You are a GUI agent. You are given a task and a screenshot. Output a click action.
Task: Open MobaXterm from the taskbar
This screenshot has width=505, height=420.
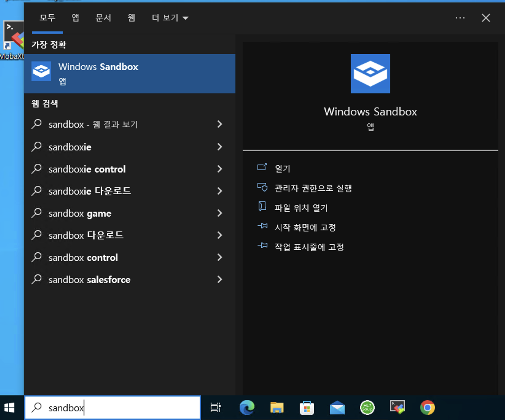397,407
